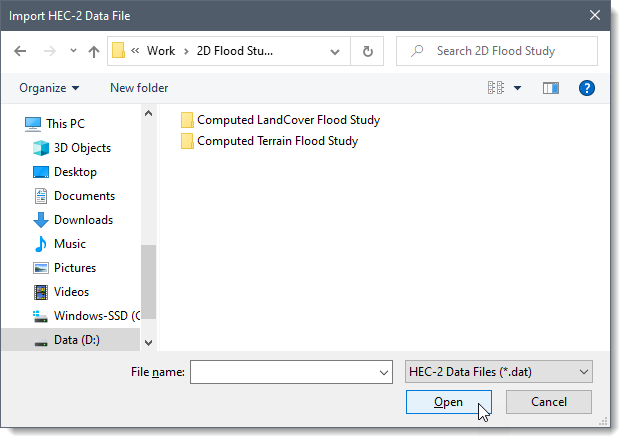Click the Computed LandCover Flood Study folder icon
The height and width of the screenshot is (440, 624).
click(x=187, y=120)
